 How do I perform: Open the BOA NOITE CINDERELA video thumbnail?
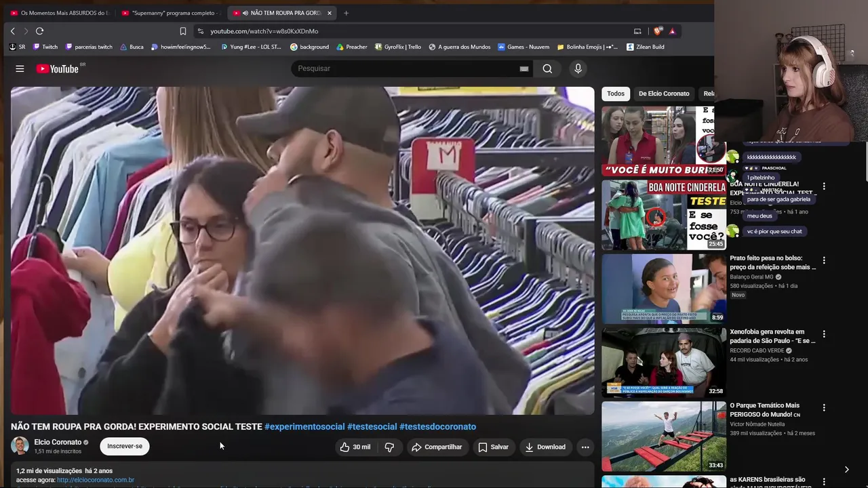pyautogui.click(x=664, y=215)
